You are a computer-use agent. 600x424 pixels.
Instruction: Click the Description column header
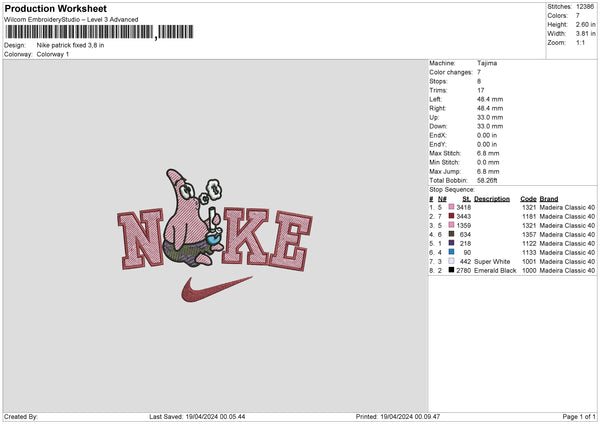coord(492,199)
